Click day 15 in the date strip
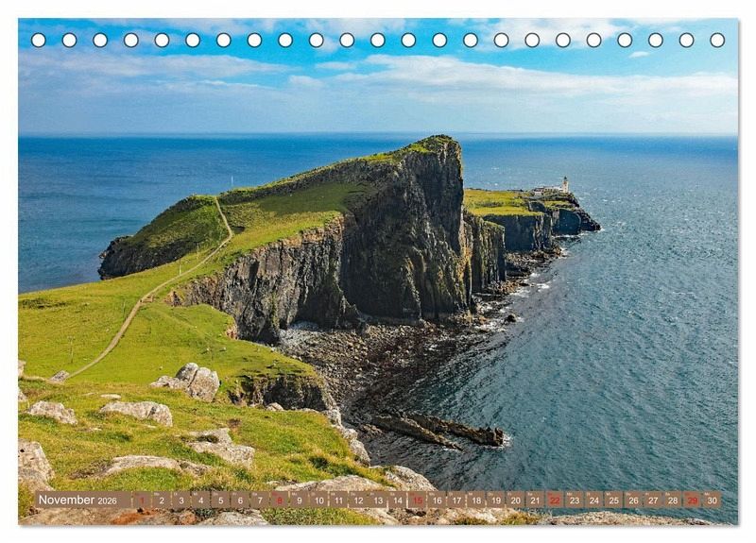 pos(417,500)
